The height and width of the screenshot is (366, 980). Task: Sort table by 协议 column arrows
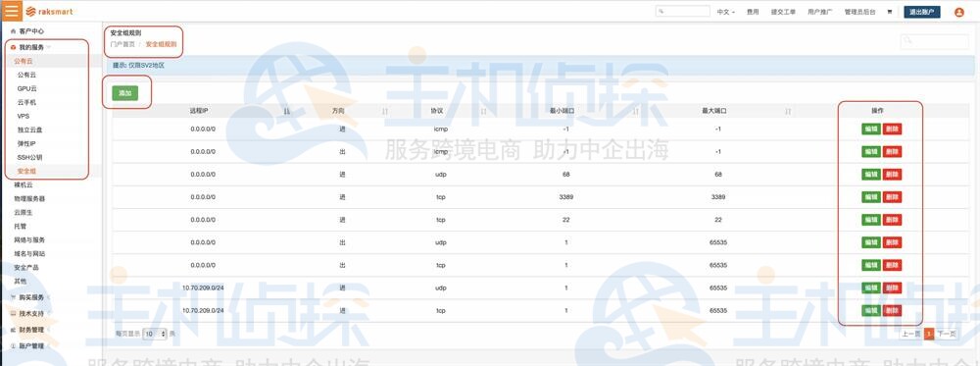(483, 111)
